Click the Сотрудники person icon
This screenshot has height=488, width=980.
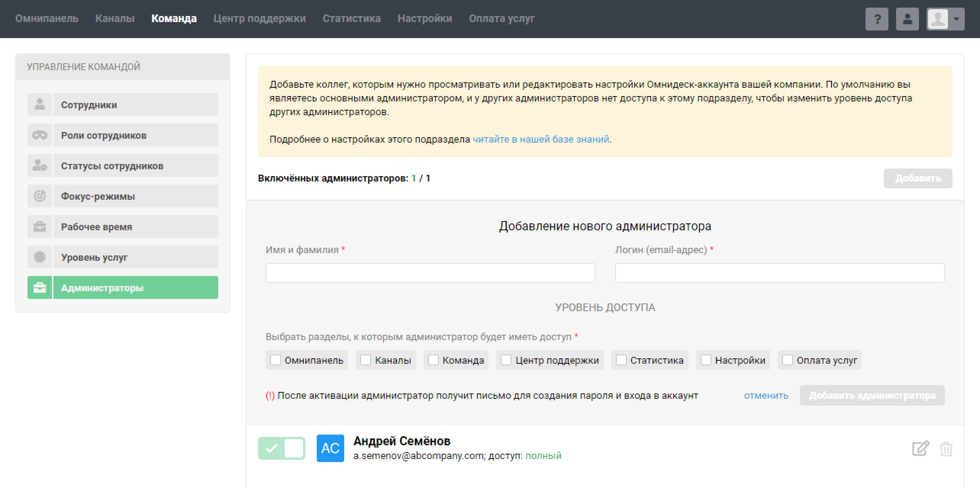click(x=40, y=104)
